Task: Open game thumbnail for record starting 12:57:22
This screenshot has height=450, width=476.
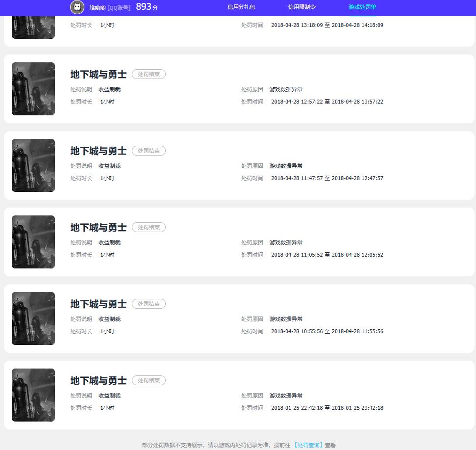Action: tap(33, 89)
